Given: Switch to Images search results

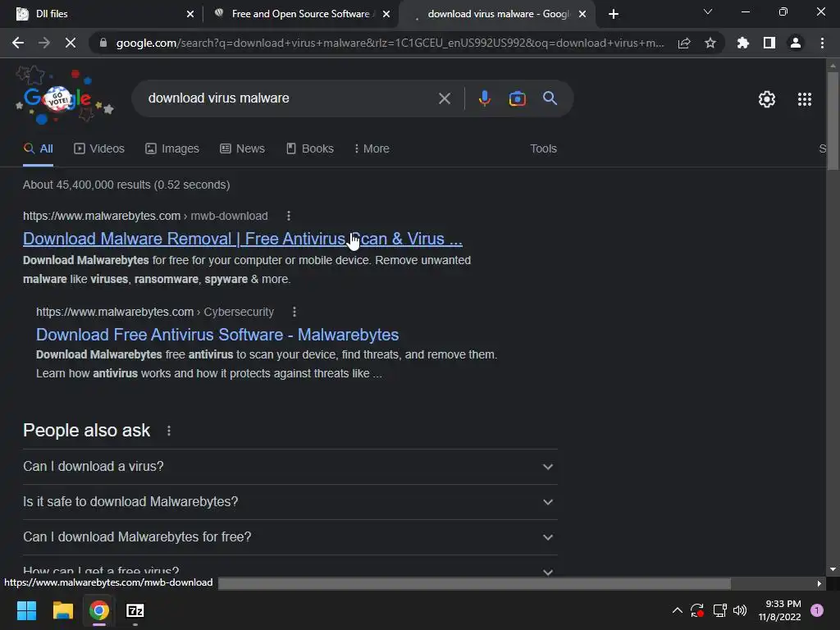Looking at the screenshot, I should pyautogui.click(x=172, y=149).
